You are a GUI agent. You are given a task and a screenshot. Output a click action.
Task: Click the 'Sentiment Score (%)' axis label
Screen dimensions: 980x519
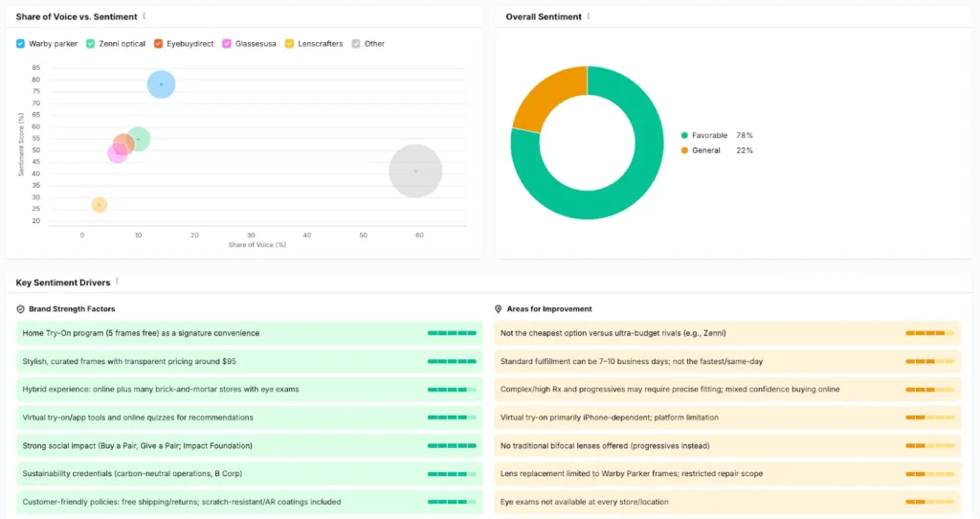click(21, 145)
